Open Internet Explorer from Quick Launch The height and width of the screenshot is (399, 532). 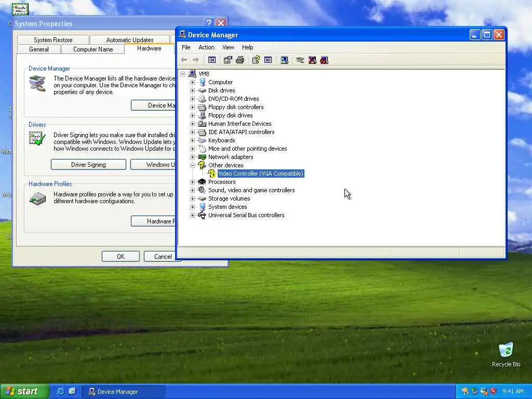[x=60, y=391]
